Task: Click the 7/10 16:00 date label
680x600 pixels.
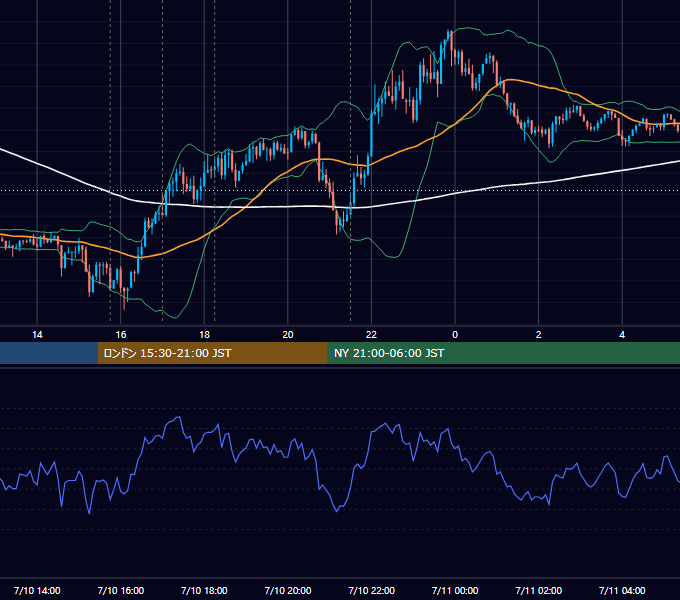Action: (x=121, y=590)
